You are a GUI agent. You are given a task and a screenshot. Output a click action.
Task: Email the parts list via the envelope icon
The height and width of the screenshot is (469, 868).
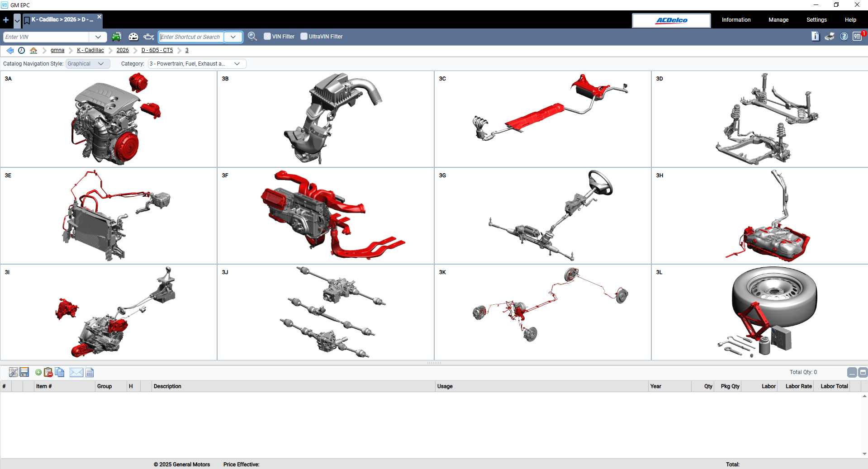[x=76, y=372]
